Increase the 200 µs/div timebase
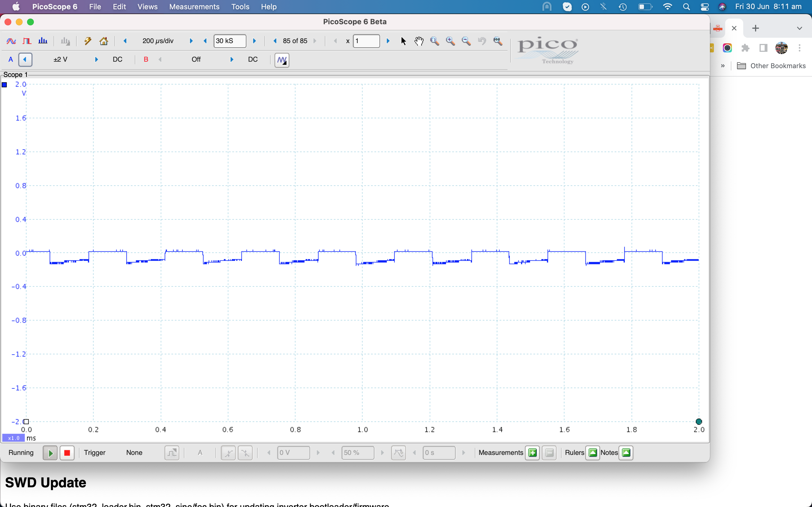The image size is (812, 507). coord(191,41)
